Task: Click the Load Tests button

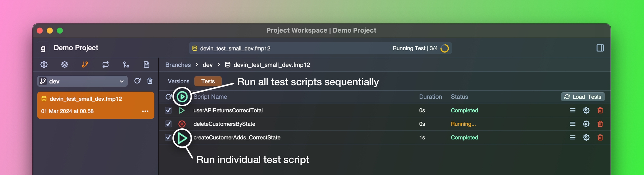Action: [x=583, y=97]
